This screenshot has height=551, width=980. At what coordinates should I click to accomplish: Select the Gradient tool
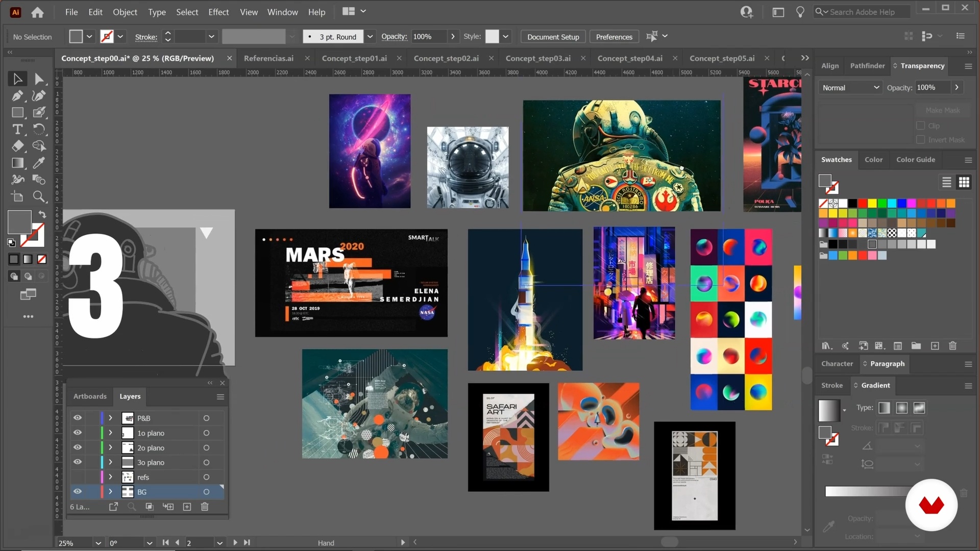(x=17, y=163)
